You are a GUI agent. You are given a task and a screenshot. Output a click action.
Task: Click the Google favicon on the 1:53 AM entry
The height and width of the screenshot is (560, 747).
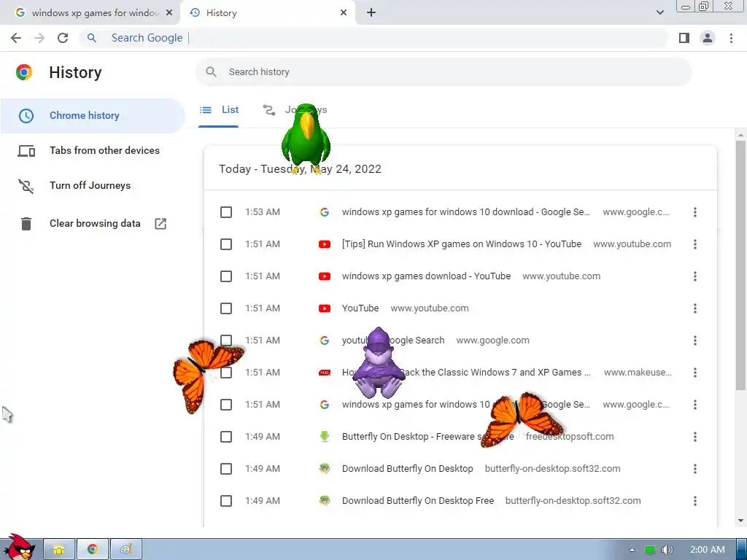pos(325,212)
